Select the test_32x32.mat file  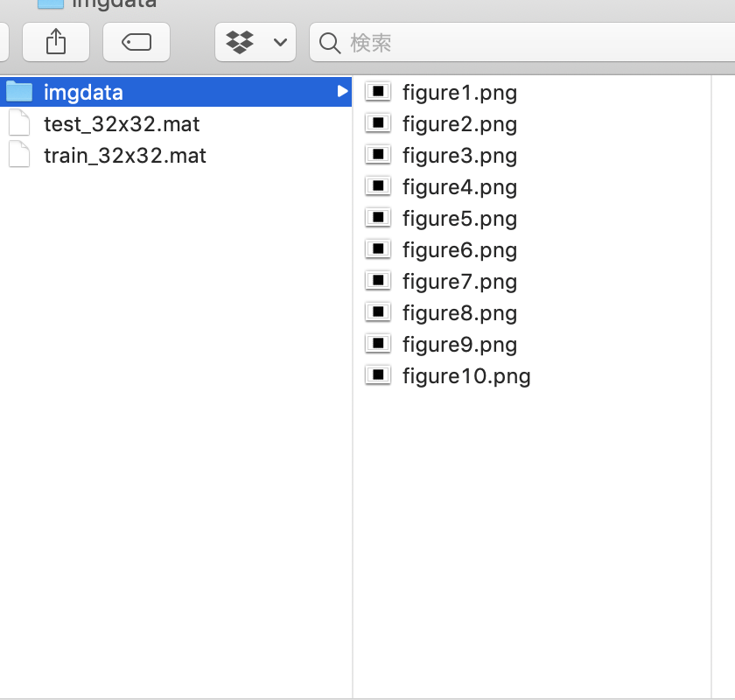pos(122,123)
